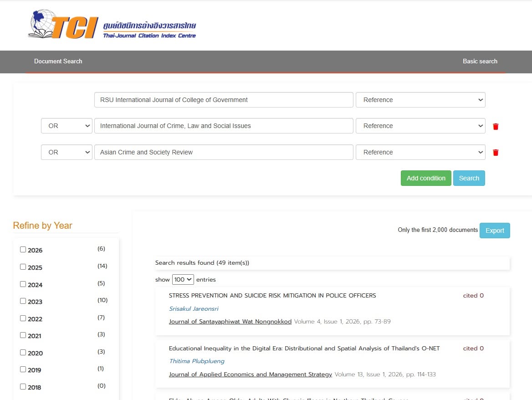Export the search results
532x400 pixels.
coord(494,231)
